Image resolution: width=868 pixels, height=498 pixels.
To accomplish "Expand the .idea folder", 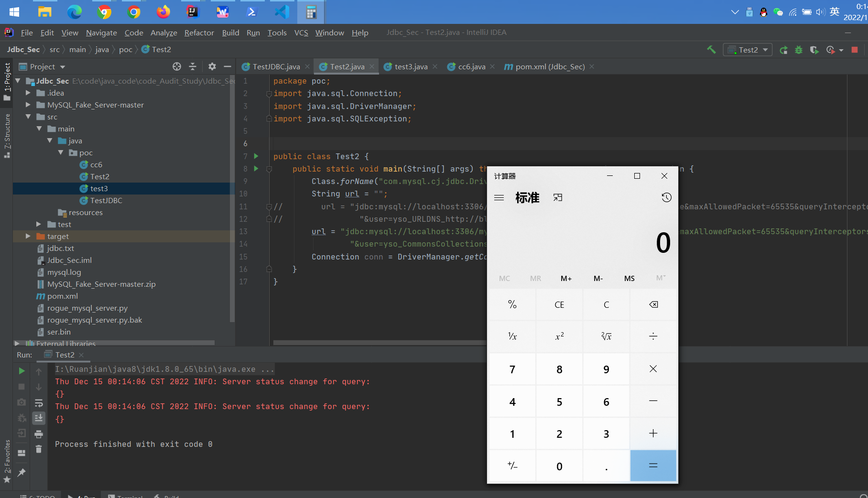I will point(28,93).
